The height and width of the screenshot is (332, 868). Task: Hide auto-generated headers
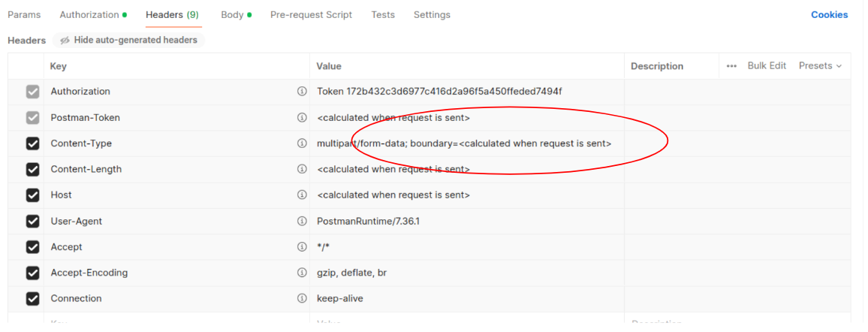(x=128, y=40)
